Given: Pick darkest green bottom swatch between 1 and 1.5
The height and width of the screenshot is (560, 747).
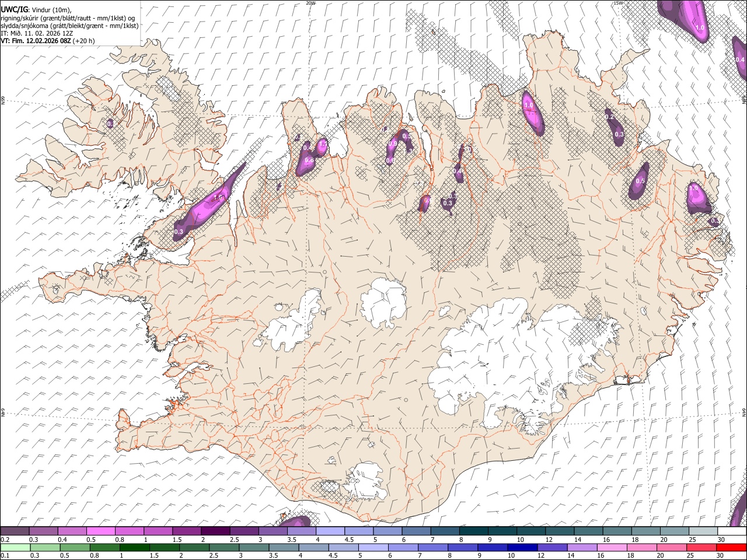Looking at the screenshot, I should pos(135,547).
